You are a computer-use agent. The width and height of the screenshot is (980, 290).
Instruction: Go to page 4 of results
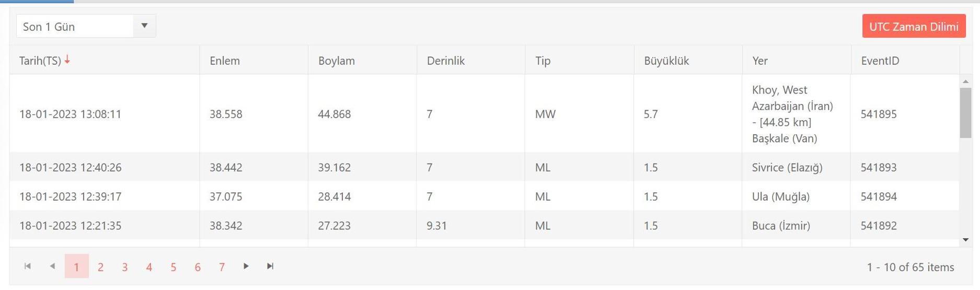pyautogui.click(x=149, y=267)
